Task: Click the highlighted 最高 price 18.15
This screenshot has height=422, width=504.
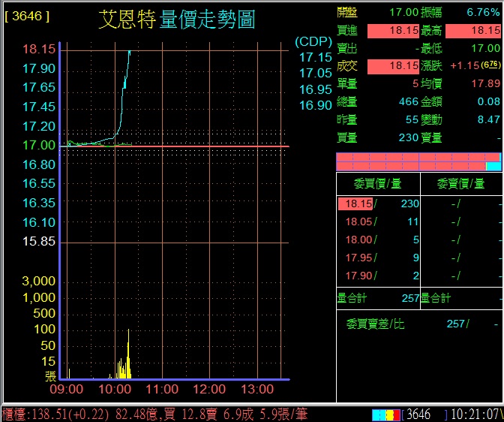Action: tap(473, 31)
